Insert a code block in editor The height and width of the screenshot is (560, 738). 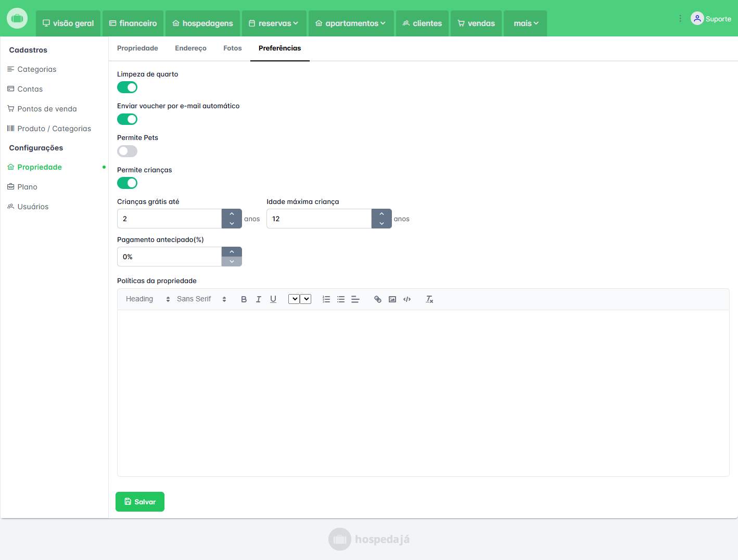(407, 299)
